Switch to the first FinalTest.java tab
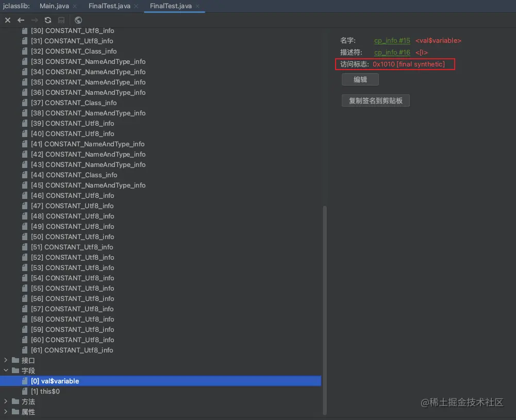 pyautogui.click(x=109, y=6)
